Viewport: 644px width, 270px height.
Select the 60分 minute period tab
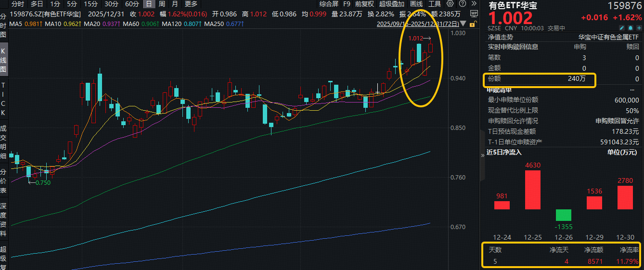point(132,4)
